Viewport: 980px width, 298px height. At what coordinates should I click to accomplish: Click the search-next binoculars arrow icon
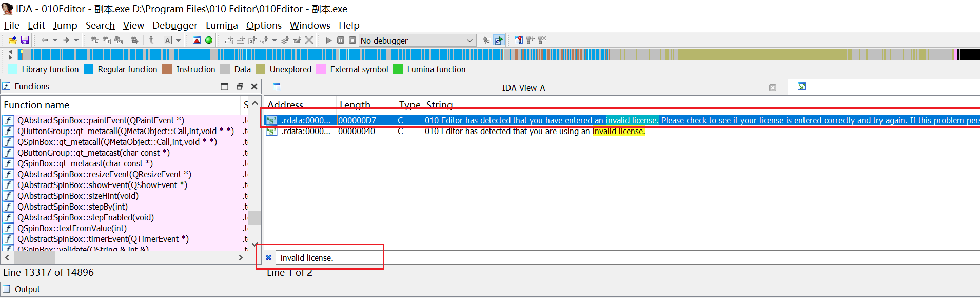134,40
